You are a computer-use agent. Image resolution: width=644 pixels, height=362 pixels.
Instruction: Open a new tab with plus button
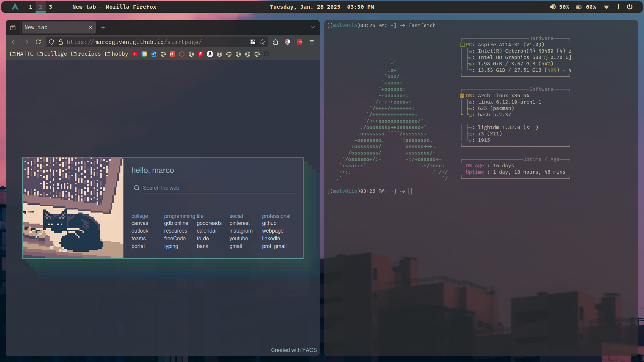[103, 27]
